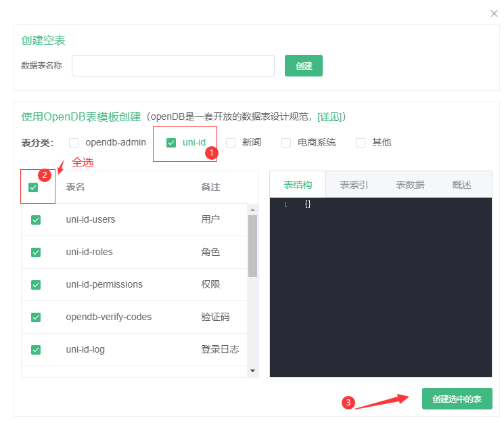Click line 1 braces in code editor
The width and height of the screenshot is (504, 423).
pyautogui.click(x=308, y=204)
